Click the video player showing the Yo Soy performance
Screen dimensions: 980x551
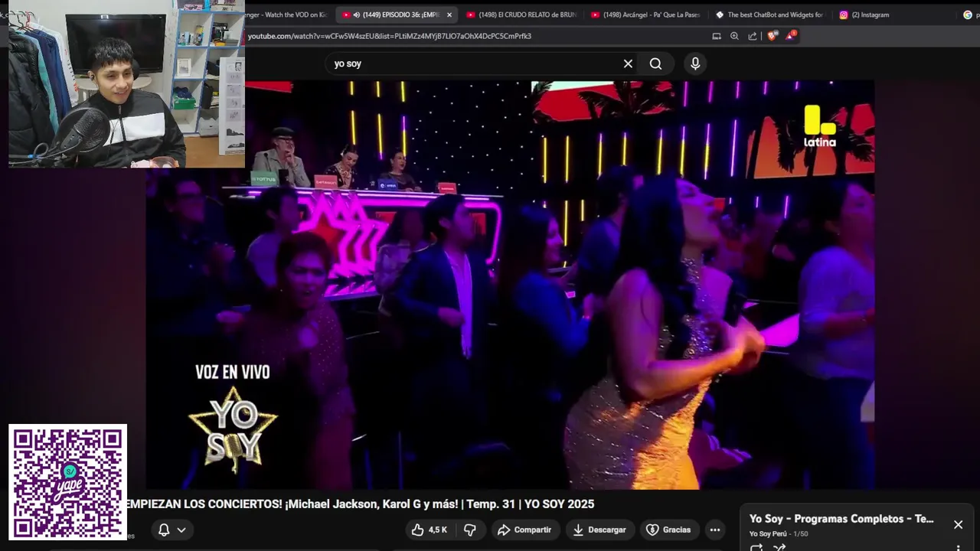(511, 285)
